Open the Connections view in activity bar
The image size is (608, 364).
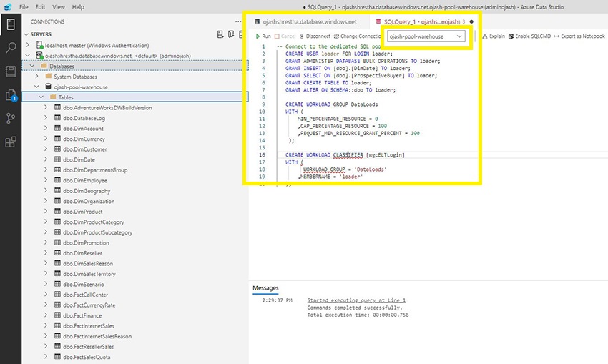coord(10,25)
